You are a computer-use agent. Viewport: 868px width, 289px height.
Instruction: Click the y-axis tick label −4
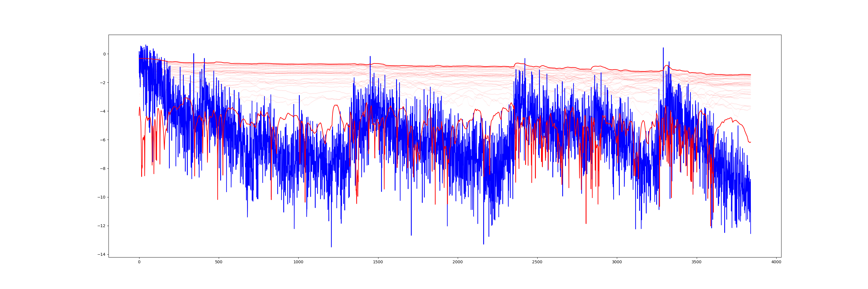pyautogui.click(x=102, y=111)
